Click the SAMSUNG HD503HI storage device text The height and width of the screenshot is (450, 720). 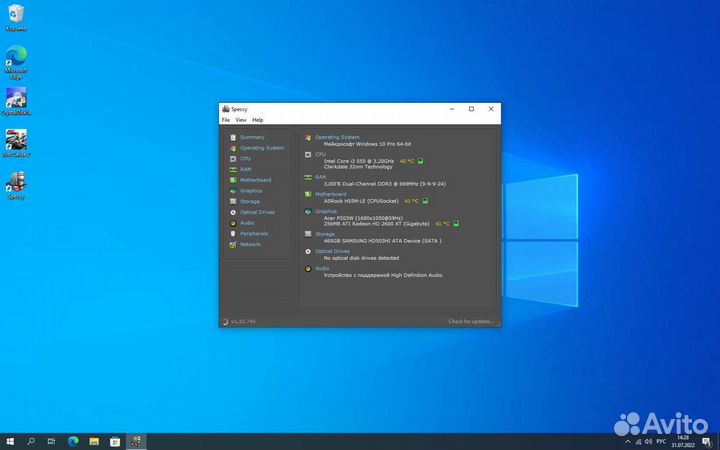(x=382, y=241)
